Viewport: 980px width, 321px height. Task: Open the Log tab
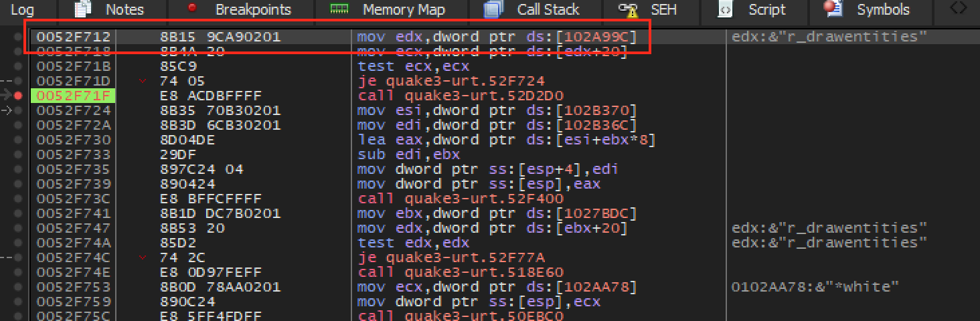coord(23,9)
